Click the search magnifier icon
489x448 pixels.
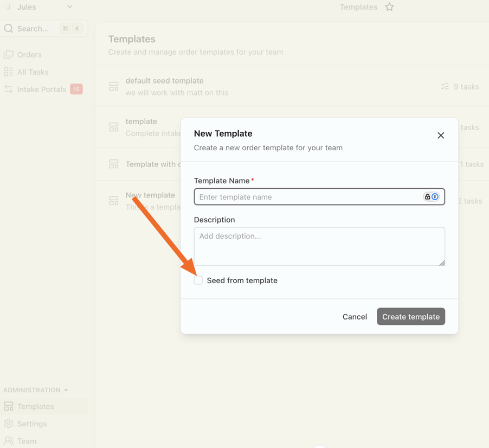click(x=9, y=29)
